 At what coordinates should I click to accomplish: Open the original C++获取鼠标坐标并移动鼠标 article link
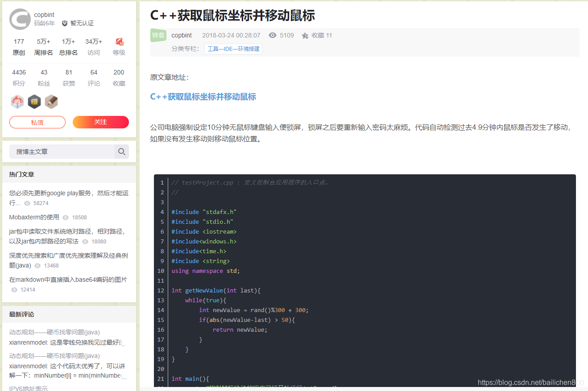203,97
